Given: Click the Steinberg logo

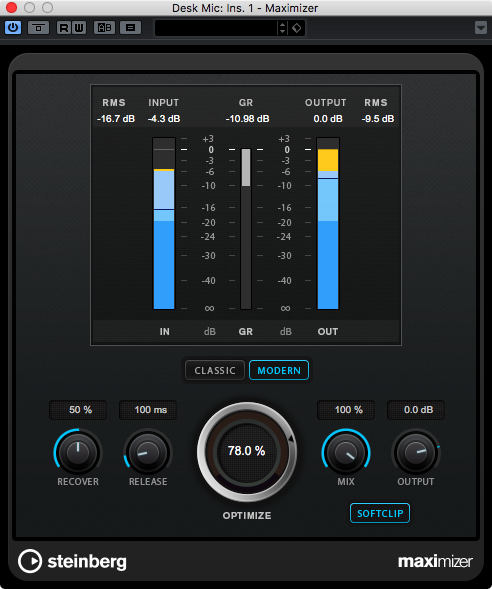Looking at the screenshot, I should 72,562.
